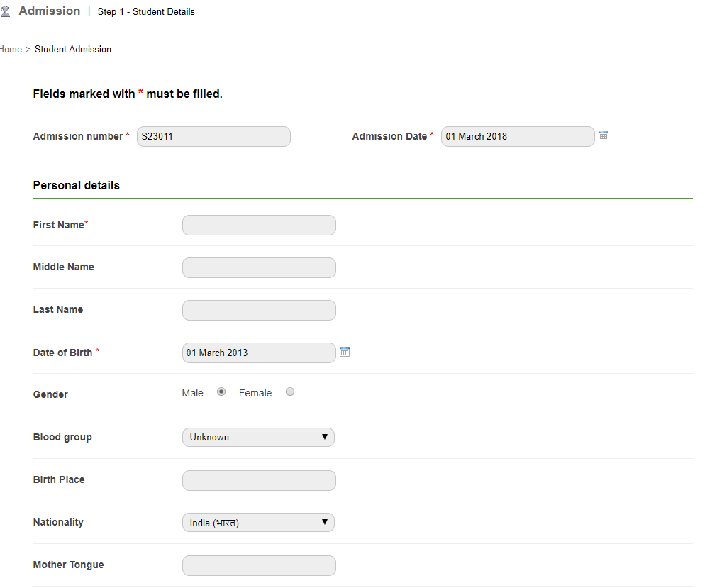The height and width of the screenshot is (588, 717).
Task: Click the Admission header icon
Action: (x=6, y=11)
